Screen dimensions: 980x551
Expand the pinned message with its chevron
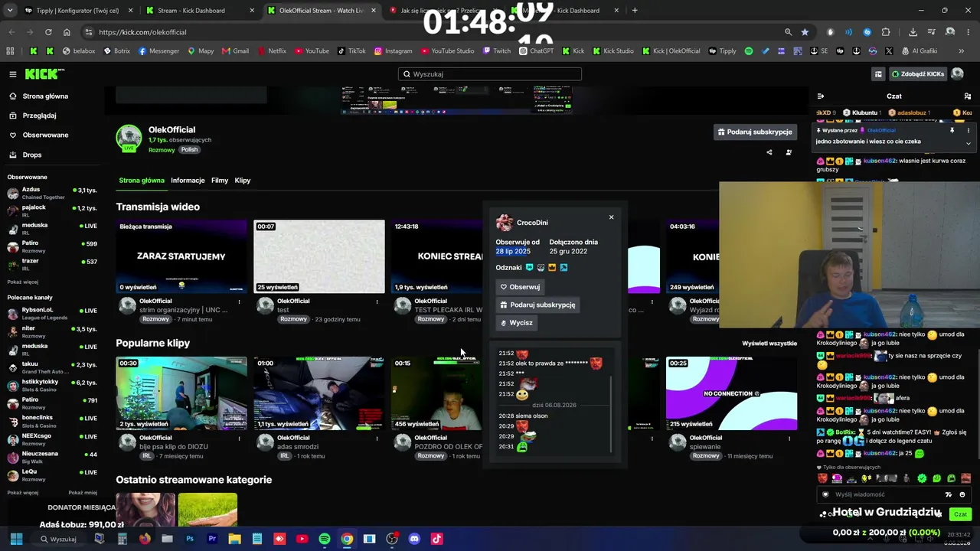(x=969, y=143)
